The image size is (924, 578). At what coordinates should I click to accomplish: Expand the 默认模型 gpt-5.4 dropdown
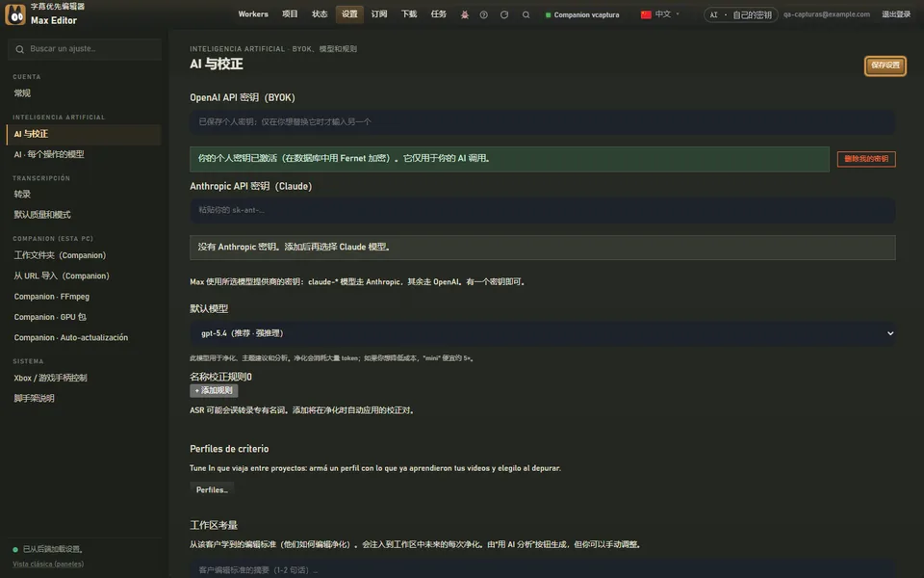point(542,333)
